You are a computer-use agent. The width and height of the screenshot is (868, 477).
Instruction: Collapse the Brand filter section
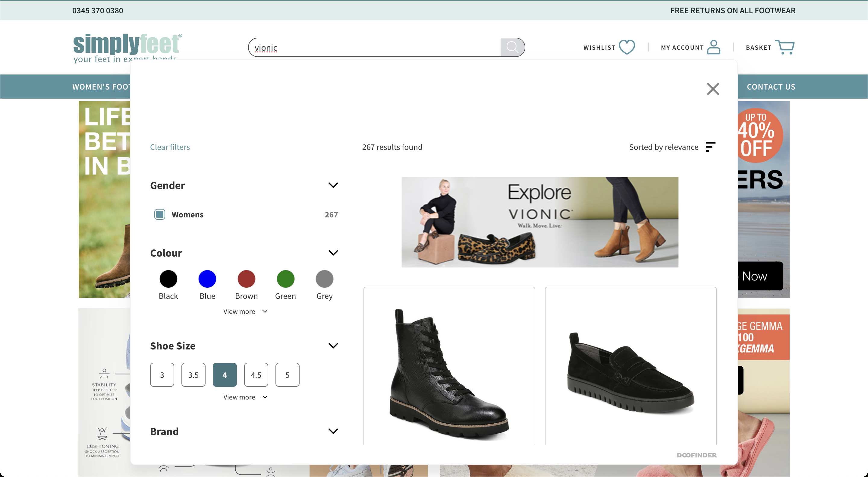[333, 431]
